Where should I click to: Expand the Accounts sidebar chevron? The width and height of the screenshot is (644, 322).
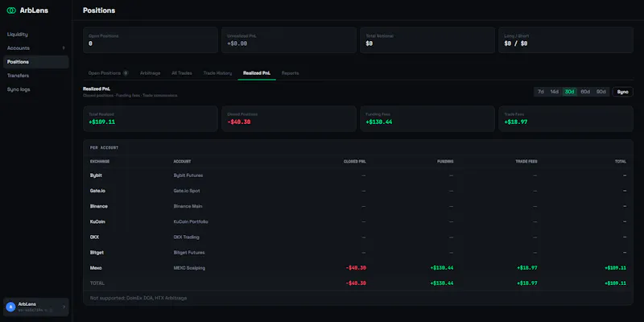tap(64, 48)
